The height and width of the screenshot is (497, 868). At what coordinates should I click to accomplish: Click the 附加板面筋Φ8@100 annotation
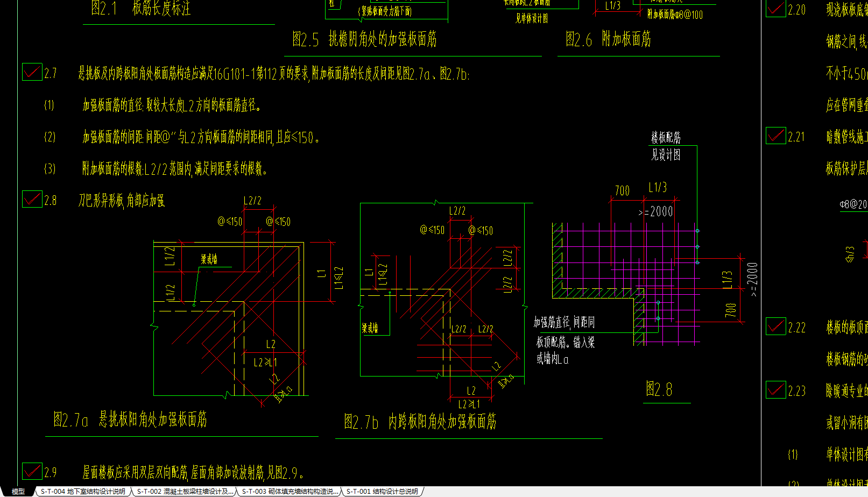(x=675, y=15)
